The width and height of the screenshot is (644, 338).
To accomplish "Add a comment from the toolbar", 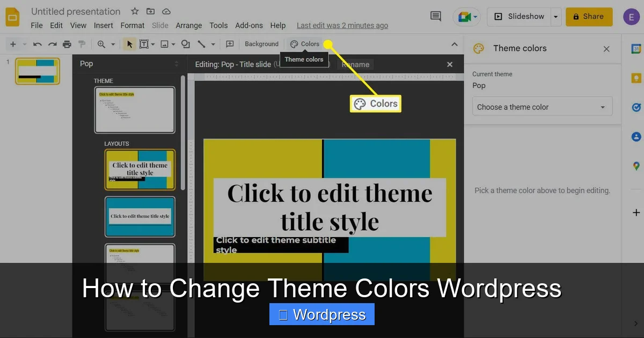I will [230, 44].
